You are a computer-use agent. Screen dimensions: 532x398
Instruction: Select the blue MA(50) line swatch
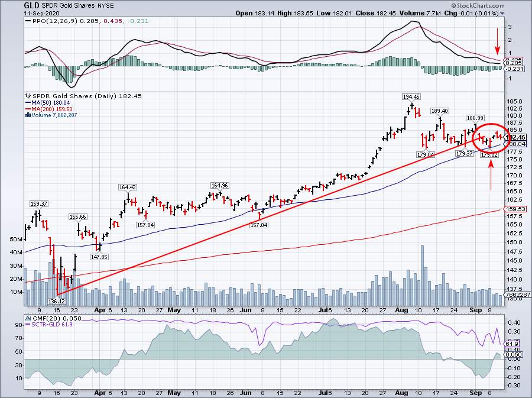pyautogui.click(x=28, y=103)
